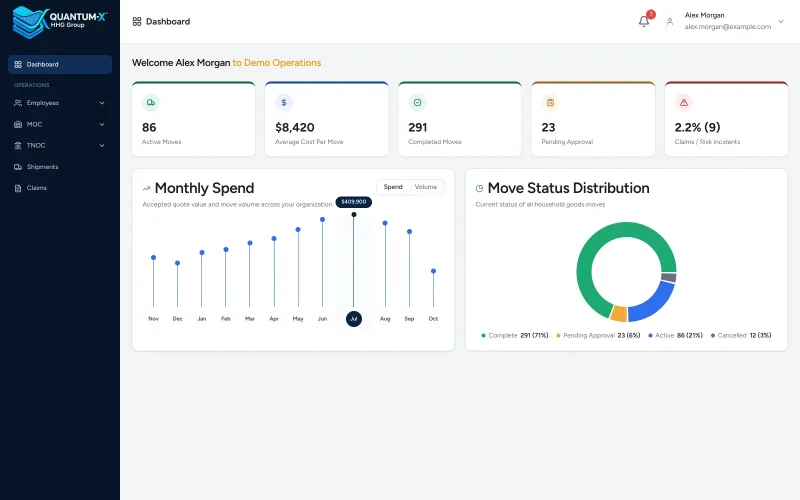
Task: Click the alex.morgan@example.com email text
Action: pos(728,27)
